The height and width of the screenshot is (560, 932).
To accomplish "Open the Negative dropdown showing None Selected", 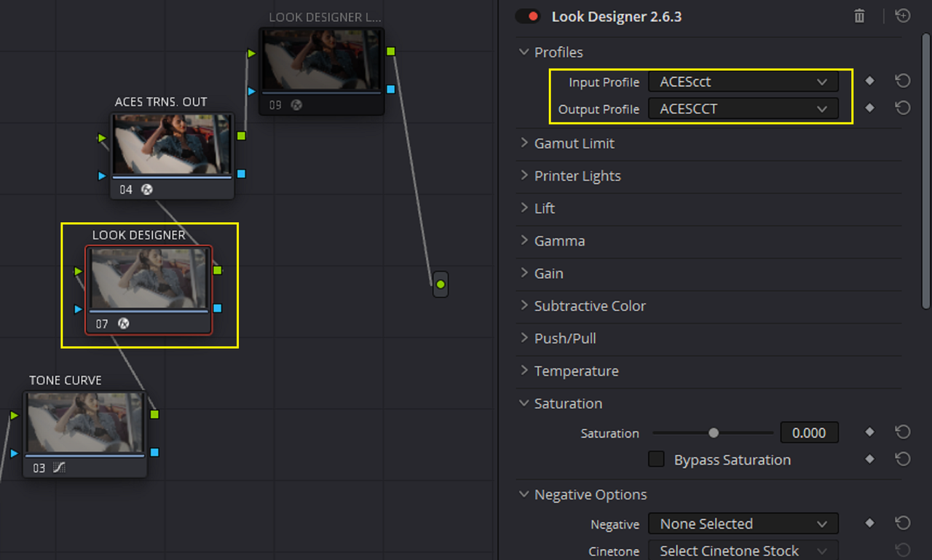I will pos(743,524).
